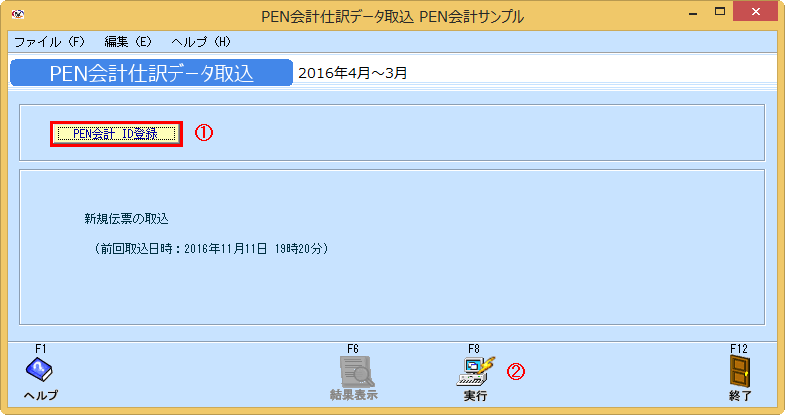Run import with the F8 実行 icon
Viewport: 785px width, 415px height.
pyautogui.click(x=476, y=371)
